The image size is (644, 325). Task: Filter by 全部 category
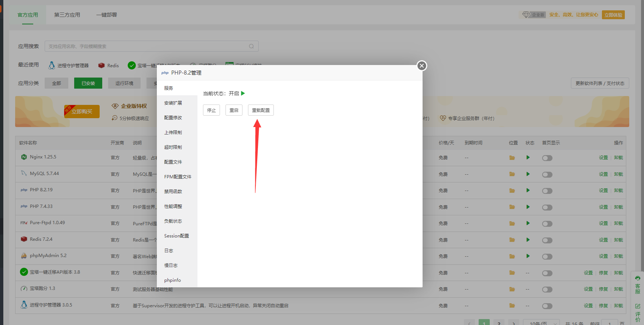point(56,83)
